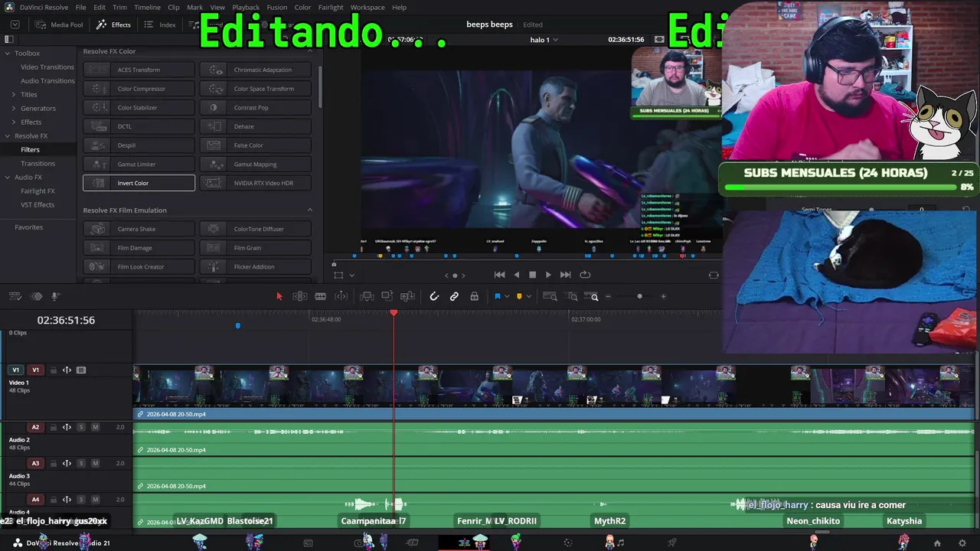This screenshot has width=980, height=551.
Task: Zoom in timeline with plus button
Action: tap(663, 296)
